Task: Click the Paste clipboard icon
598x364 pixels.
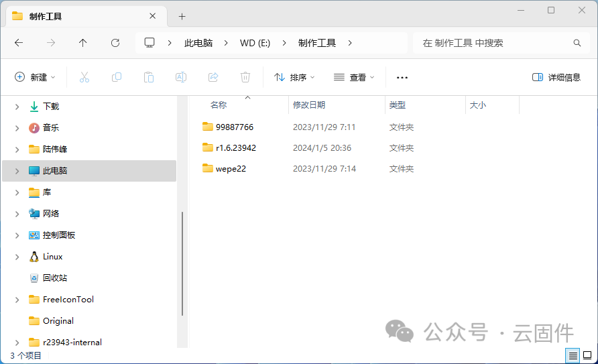Action: click(x=149, y=77)
